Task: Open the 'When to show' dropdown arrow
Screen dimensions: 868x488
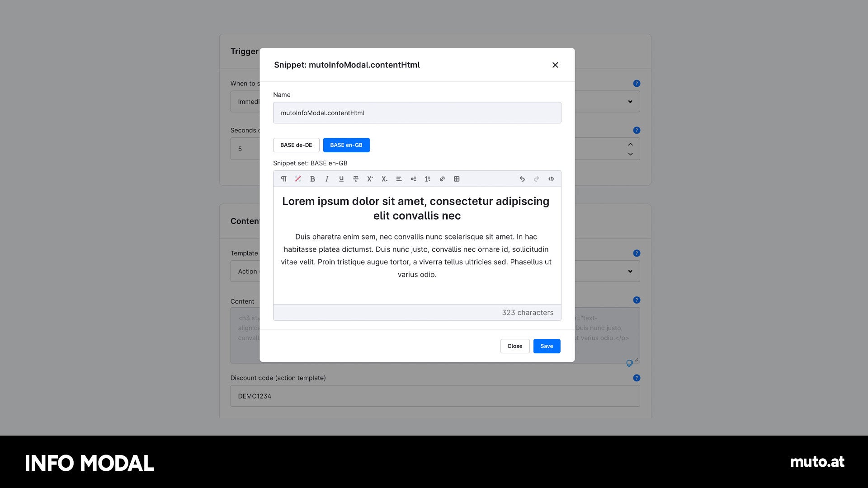Action: point(630,102)
